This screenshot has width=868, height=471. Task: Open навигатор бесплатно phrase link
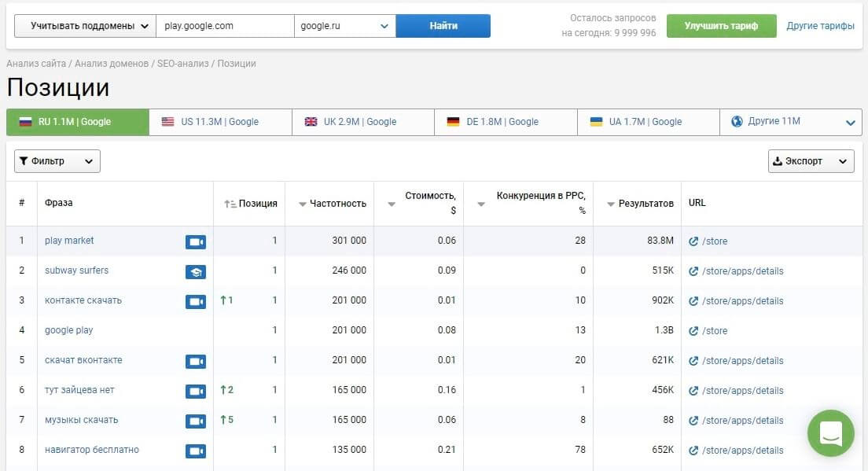tap(92, 450)
